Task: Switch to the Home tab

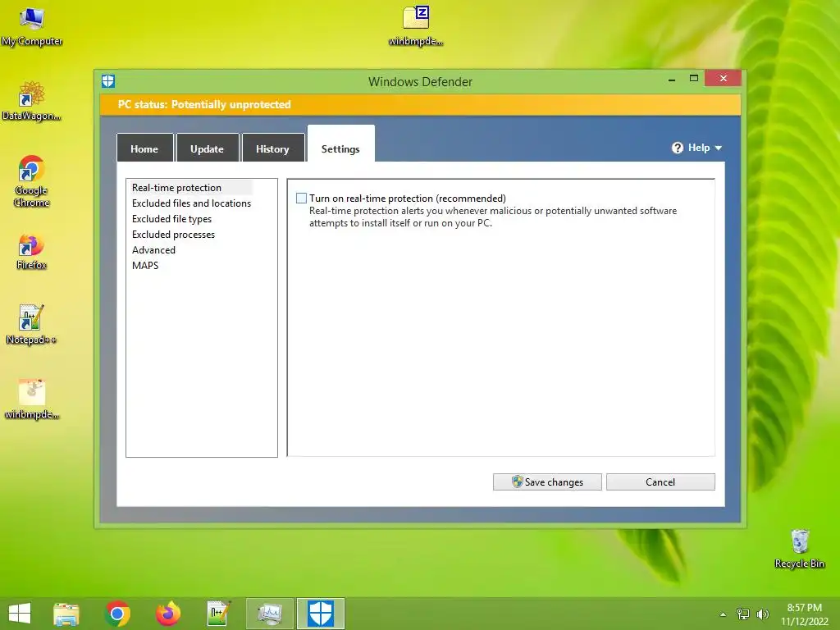Action: tap(144, 148)
